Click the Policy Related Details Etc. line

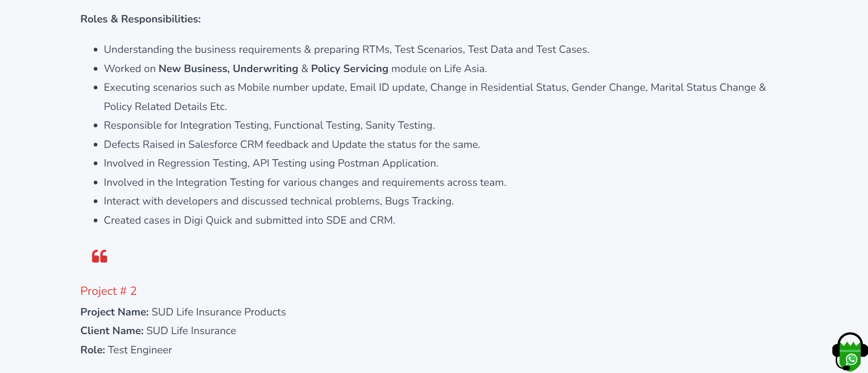165,107
